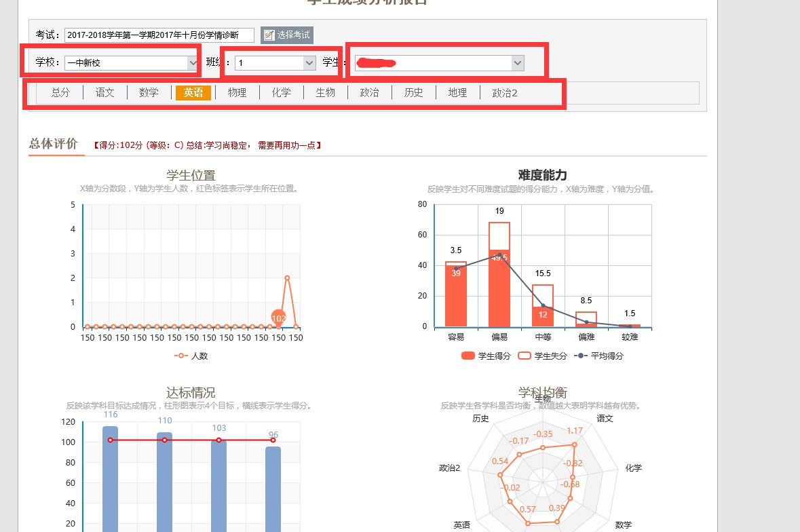Open the 学生 student dropdown

(x=439, y=63)
